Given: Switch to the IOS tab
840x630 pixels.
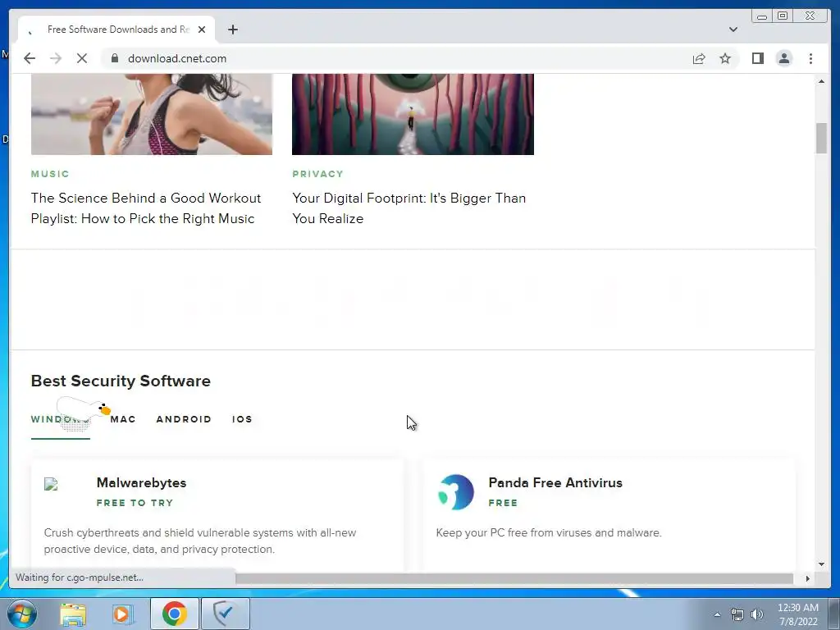Looking at the screenshot, I should (242, 419).
